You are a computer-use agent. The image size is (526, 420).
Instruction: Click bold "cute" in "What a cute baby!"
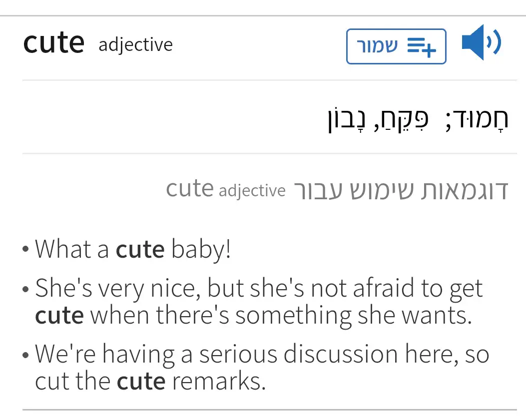(140, 249)
